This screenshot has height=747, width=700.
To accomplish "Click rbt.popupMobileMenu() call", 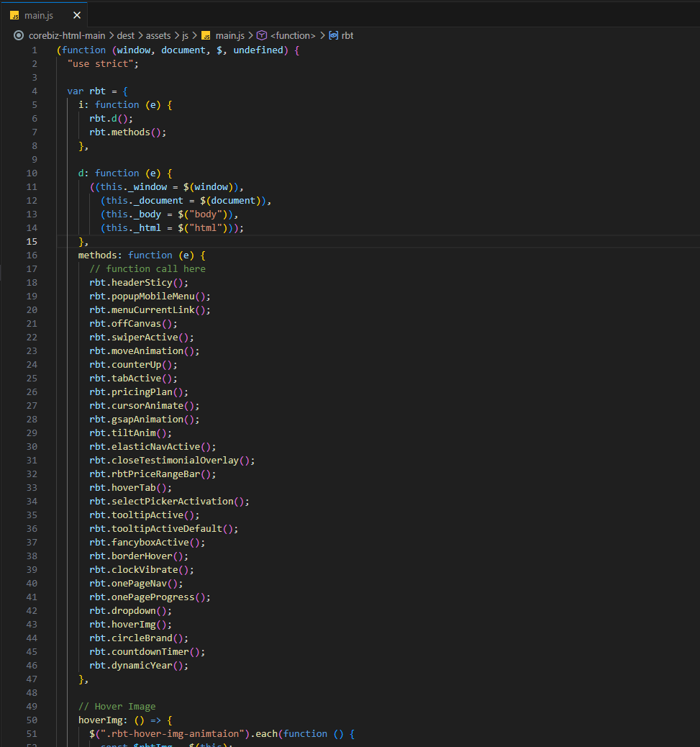I will (x=150, y=296).
